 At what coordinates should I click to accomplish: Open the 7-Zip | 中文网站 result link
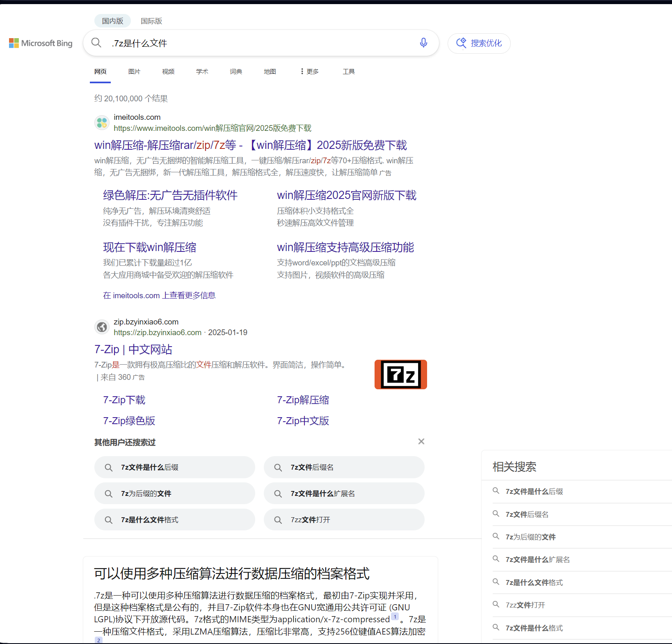tap(133, 349)
